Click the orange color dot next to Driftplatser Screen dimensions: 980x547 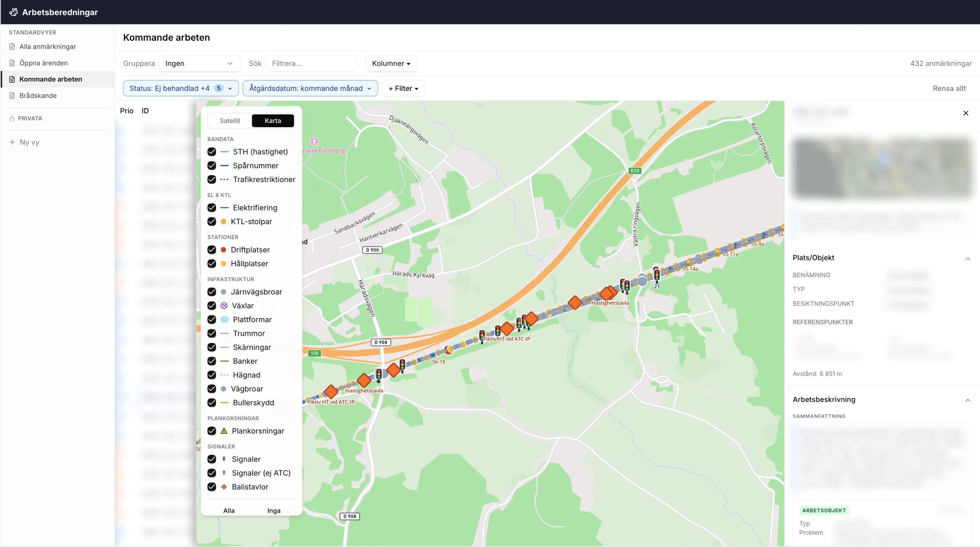pos(224,249)
